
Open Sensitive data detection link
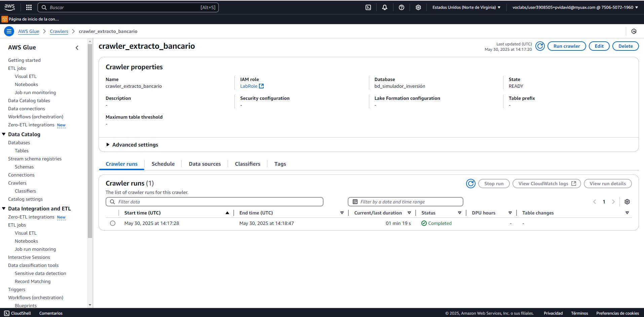pyautogui.click(x=40, y=273)
